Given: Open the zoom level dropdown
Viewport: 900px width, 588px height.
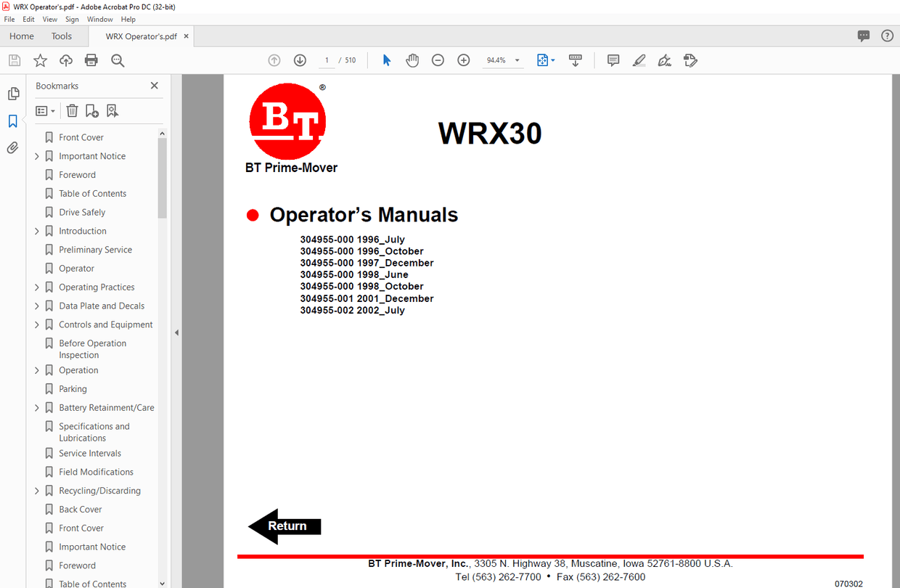Looking at the screenshot, I should pyautogui.click(x=517, y=61).
